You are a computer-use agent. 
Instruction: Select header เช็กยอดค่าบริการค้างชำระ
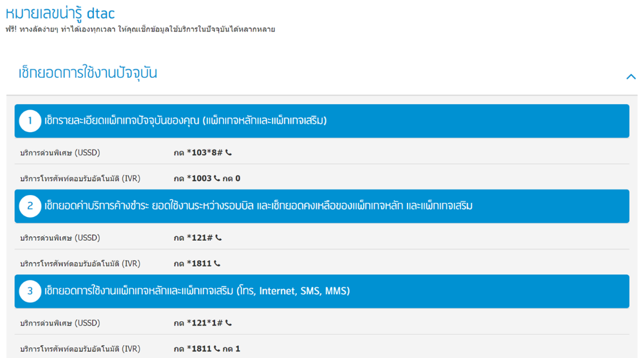[321, 206]
